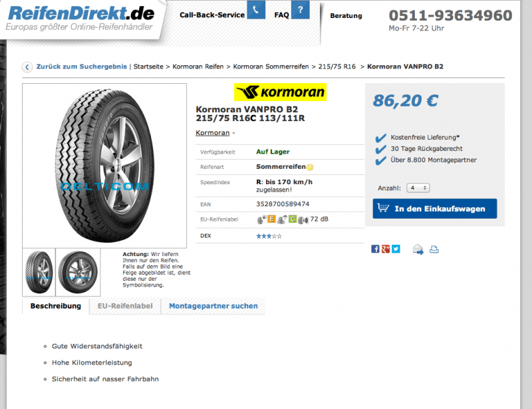Go to Kormoran Sommerreifen breadcrumb
Viewport: 532px width, 409px height.
[x=271, y=67]
